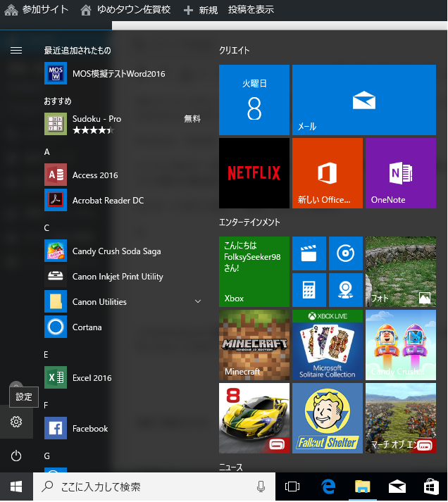Click ゆめタウン佐賀校 in top bar
Screen dimensions: 448x502
tap(125, 10)
